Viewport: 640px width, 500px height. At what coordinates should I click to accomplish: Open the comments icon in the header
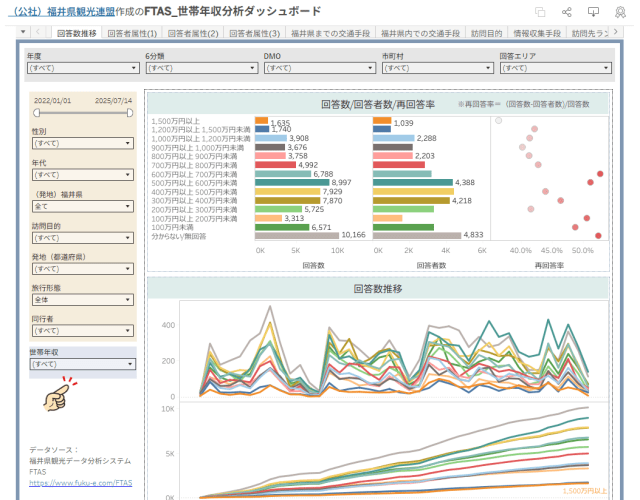tap(593, 12)
